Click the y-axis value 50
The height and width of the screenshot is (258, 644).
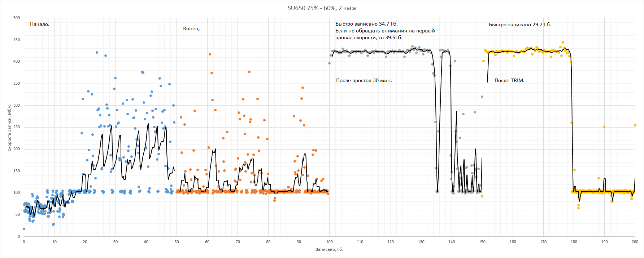(18, 214)
